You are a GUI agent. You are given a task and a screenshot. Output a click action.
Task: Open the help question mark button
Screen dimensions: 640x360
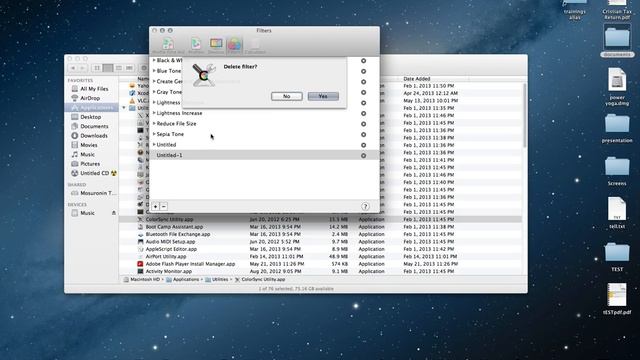[365, 207]
